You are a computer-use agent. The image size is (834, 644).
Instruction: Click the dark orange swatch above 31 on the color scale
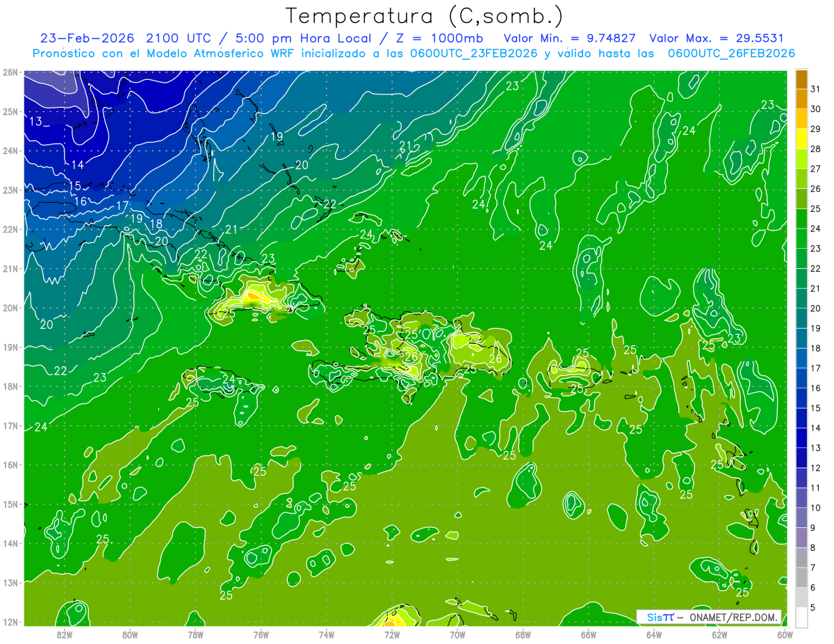(x=801, y=79)
